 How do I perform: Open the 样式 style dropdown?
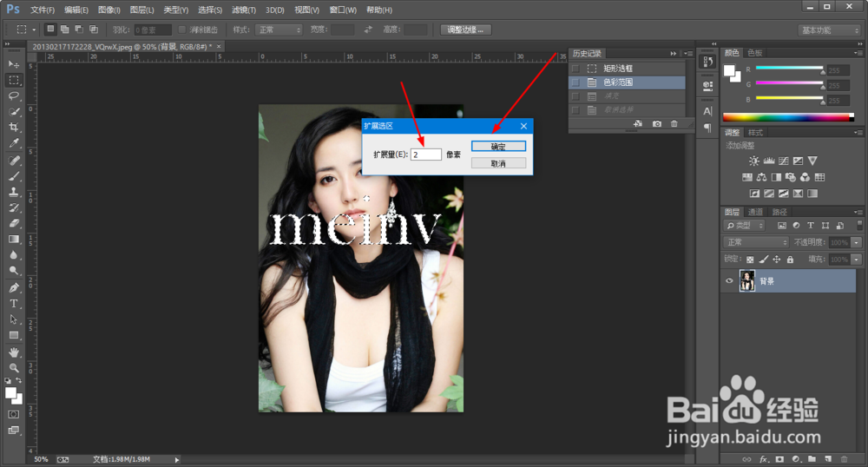click(279, 30)
